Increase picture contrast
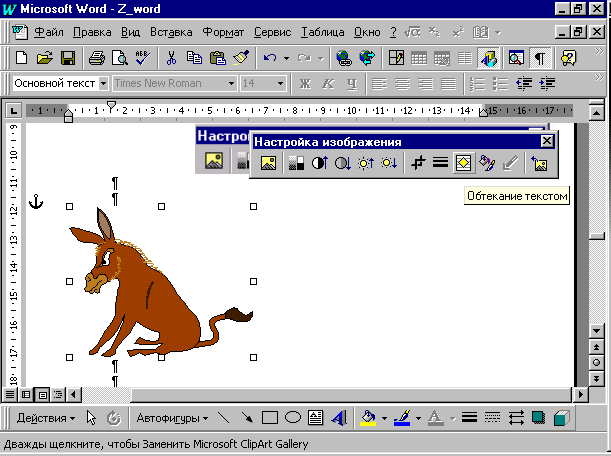 point(320,163)
